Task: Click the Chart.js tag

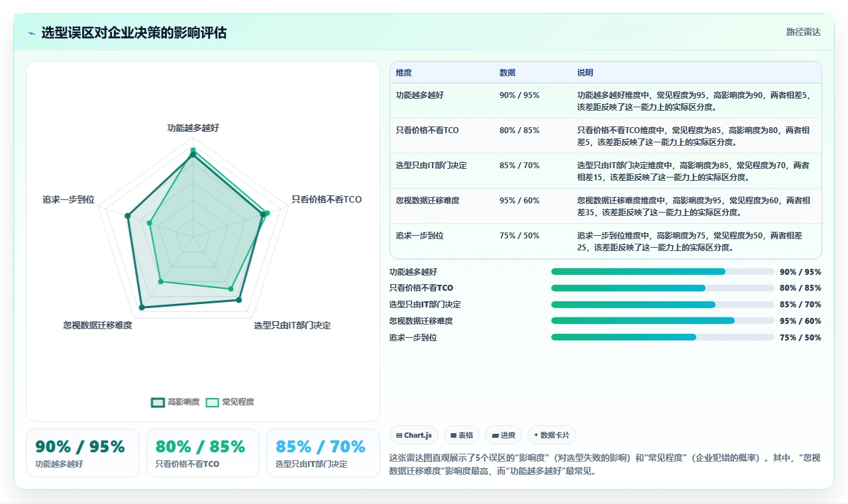Action: click(x=414, y=435)
